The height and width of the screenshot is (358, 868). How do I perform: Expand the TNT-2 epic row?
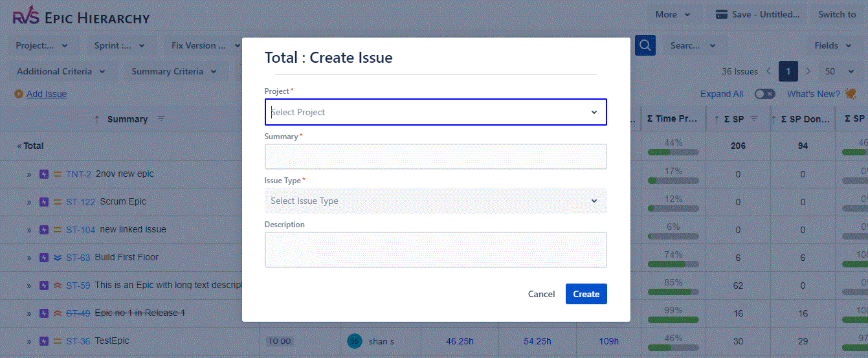29,174
